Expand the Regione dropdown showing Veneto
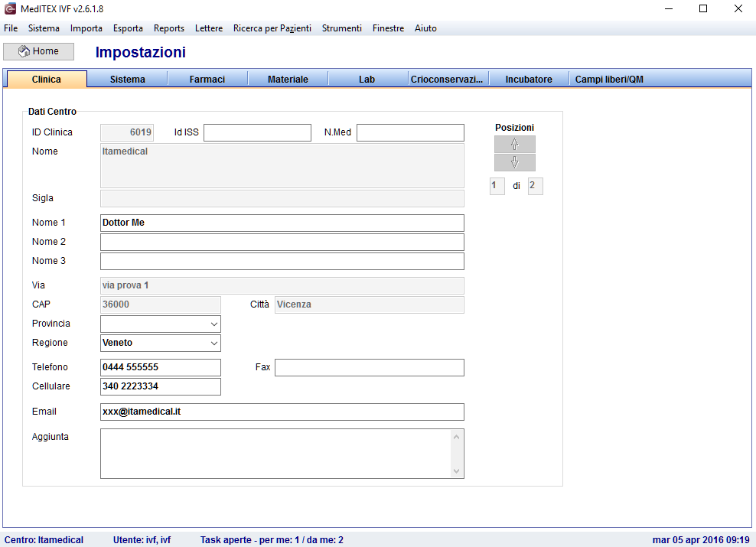Image resolution: width=756 pixels, height=547 pixels. pyautogui.click(x=214, y=344)
